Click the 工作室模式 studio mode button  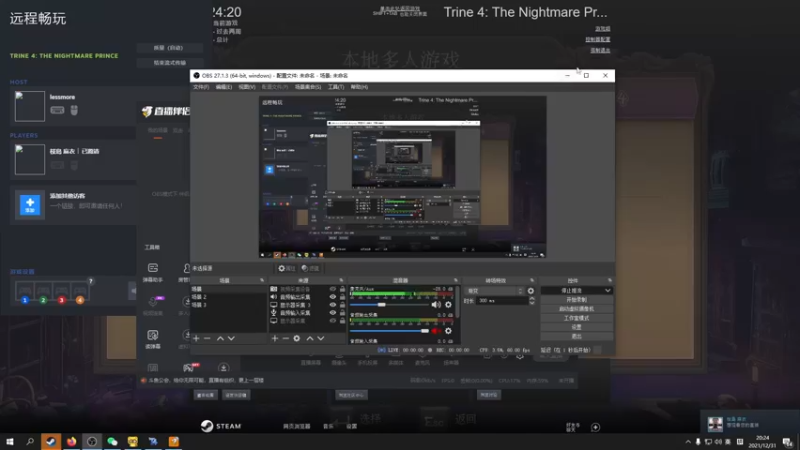click(x=577, y=318)
